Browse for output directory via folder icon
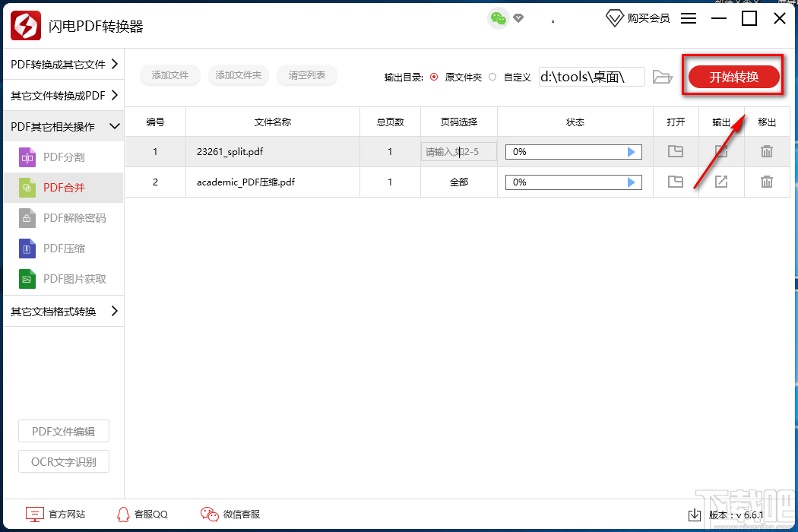This screenshot has height=532, width=798. [662, 76]
